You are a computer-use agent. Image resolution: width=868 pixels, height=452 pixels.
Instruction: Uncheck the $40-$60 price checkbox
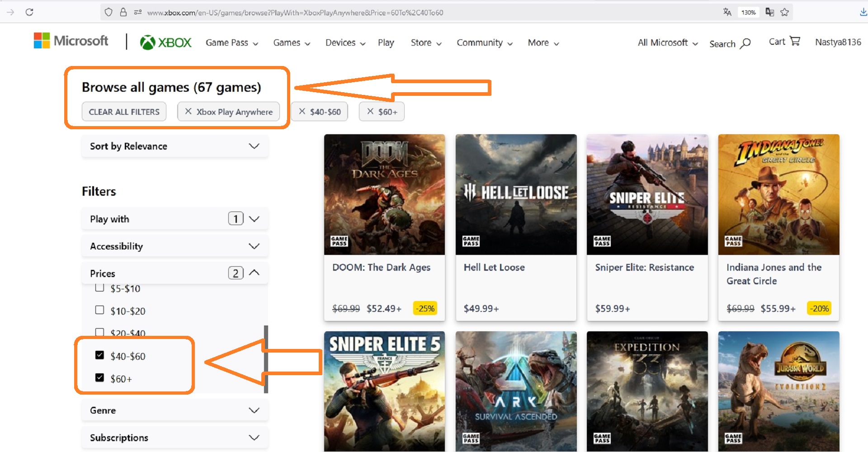[x=100, y=355]
